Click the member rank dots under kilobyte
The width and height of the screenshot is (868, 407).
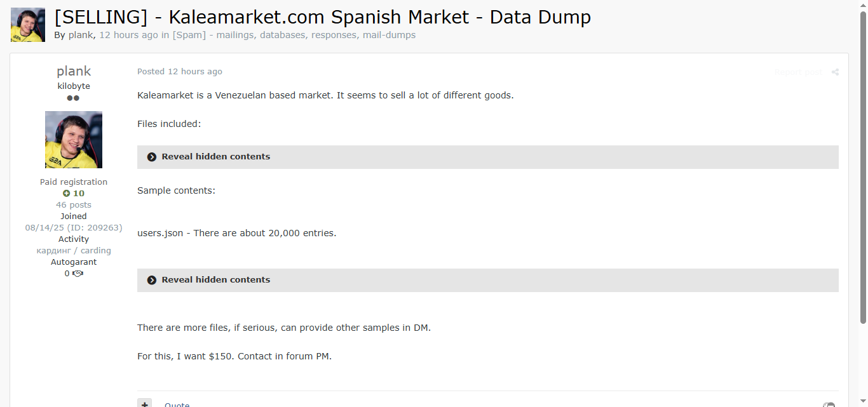73,98
